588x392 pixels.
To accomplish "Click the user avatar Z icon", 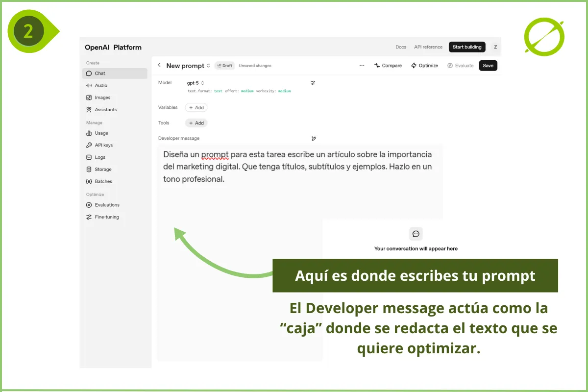I will [495, 47].
